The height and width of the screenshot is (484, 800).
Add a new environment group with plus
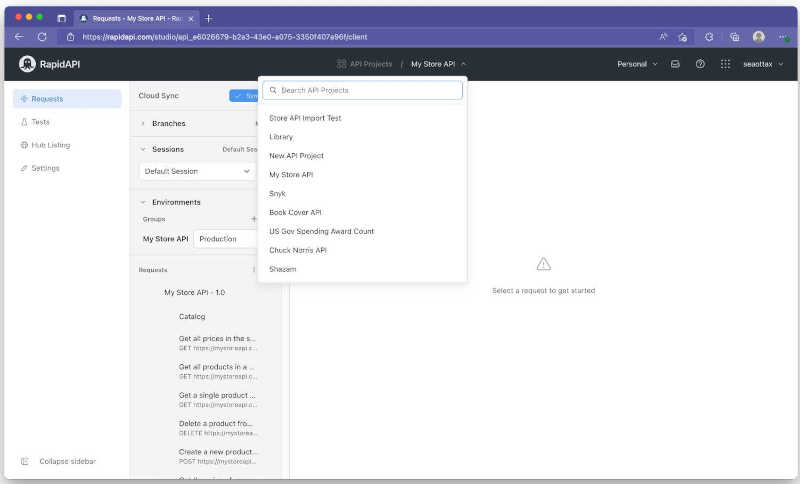pos(253,219)
